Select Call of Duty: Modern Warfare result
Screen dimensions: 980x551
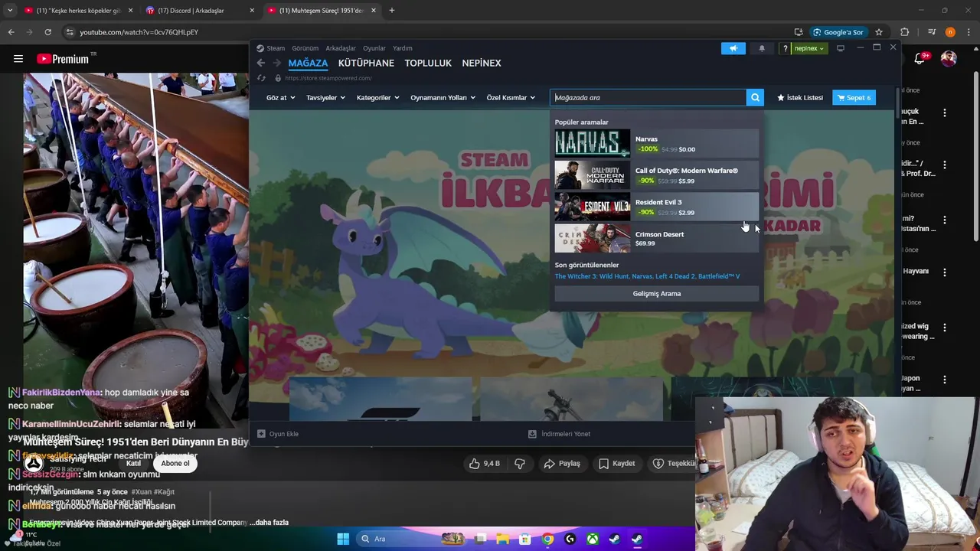pyautogui.click(x=657, y=175)
